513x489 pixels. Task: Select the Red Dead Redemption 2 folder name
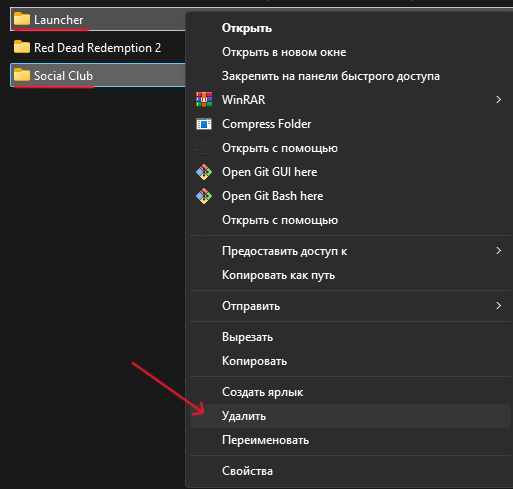pyautogui.click(x=97, y=48)
